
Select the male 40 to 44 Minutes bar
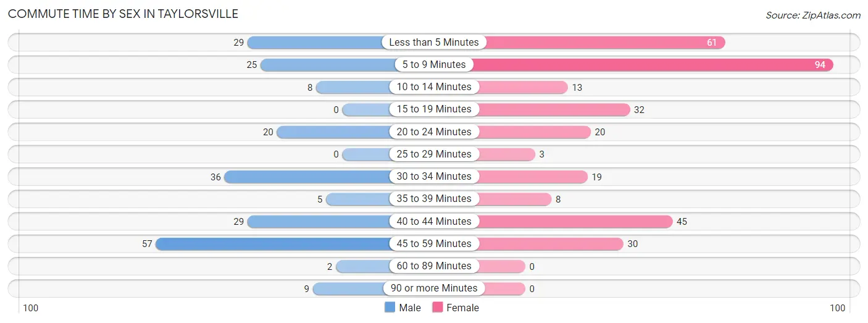[318, 221]
